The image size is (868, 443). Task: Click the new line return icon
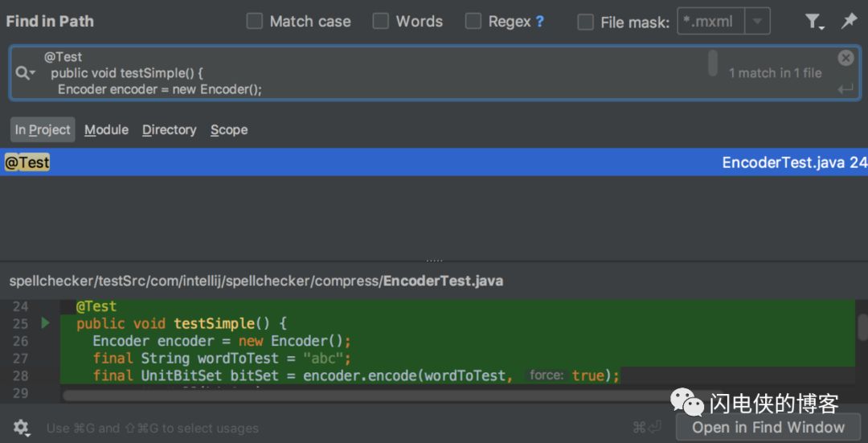pos(845,88)
